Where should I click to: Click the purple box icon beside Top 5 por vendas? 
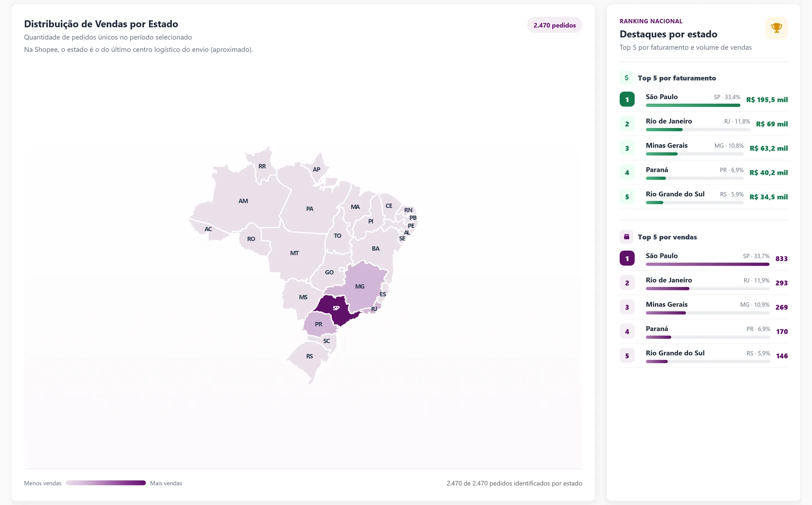627,237
